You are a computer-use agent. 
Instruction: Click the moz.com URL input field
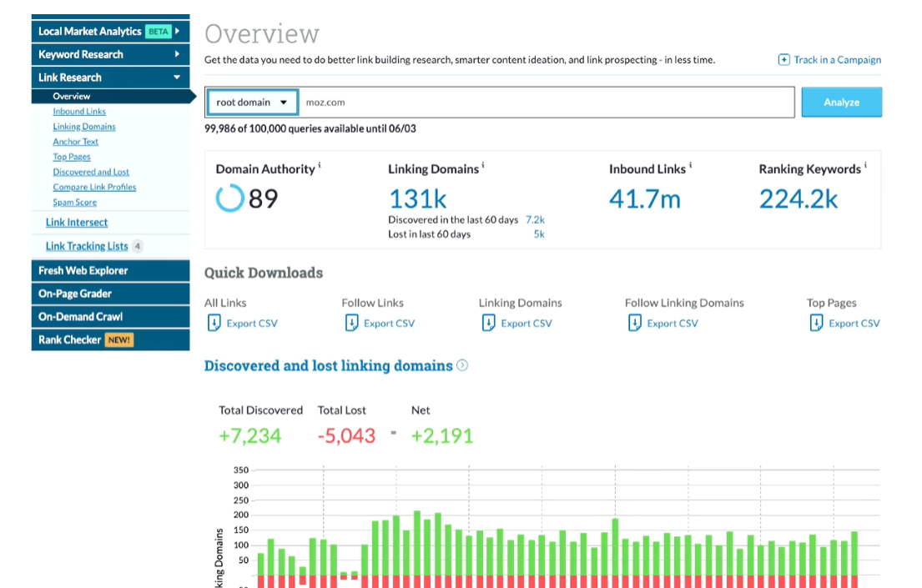click(x=542, y=103)
